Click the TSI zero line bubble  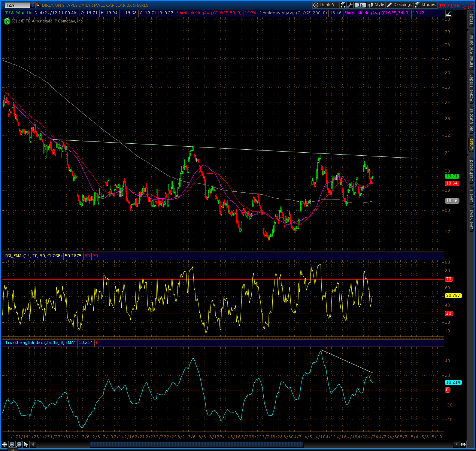coord(448,390)
